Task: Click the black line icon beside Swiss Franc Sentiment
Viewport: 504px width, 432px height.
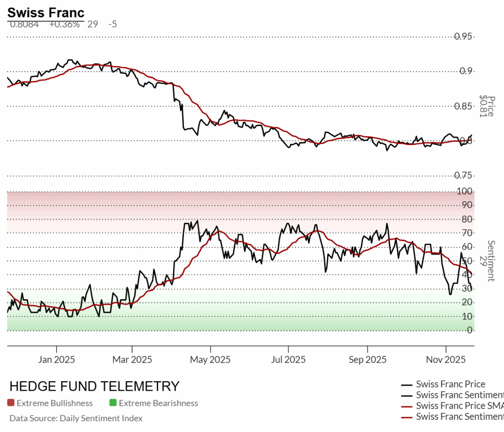Action: pos(407,396)
